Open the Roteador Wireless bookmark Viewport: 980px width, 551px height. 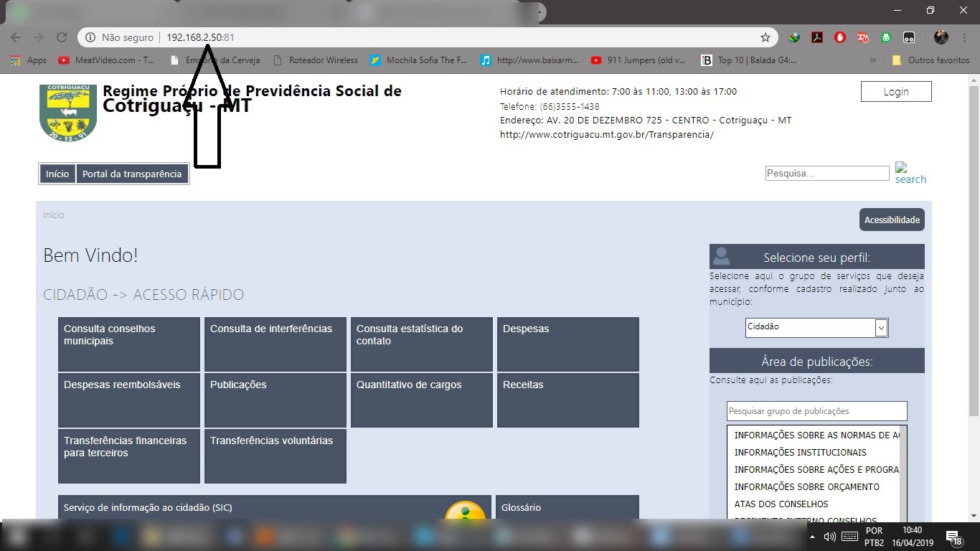[x=316, y=60]
